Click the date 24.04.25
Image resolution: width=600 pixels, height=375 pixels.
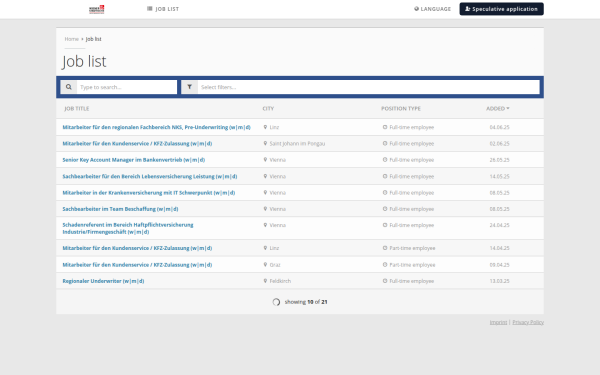499,225
